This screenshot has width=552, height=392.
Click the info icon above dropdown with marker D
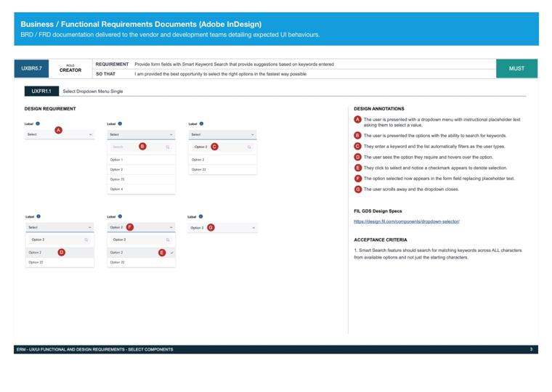click(38, 216)
